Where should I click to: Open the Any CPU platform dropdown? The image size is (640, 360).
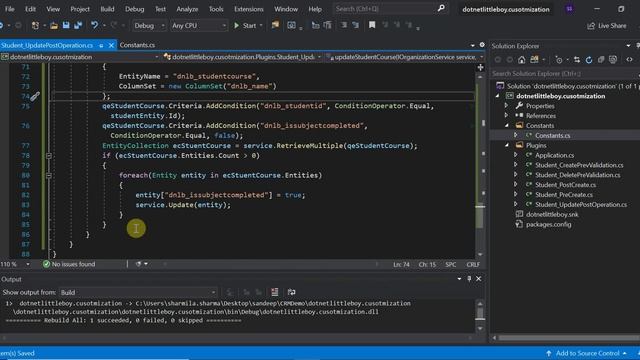[x=198, y=25]
